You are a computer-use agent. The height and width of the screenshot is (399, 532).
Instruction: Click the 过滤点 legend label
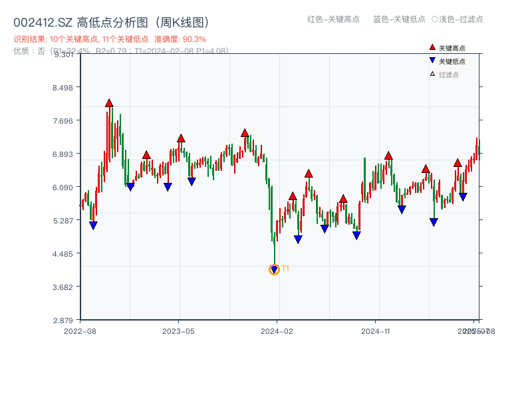[448, 74]
